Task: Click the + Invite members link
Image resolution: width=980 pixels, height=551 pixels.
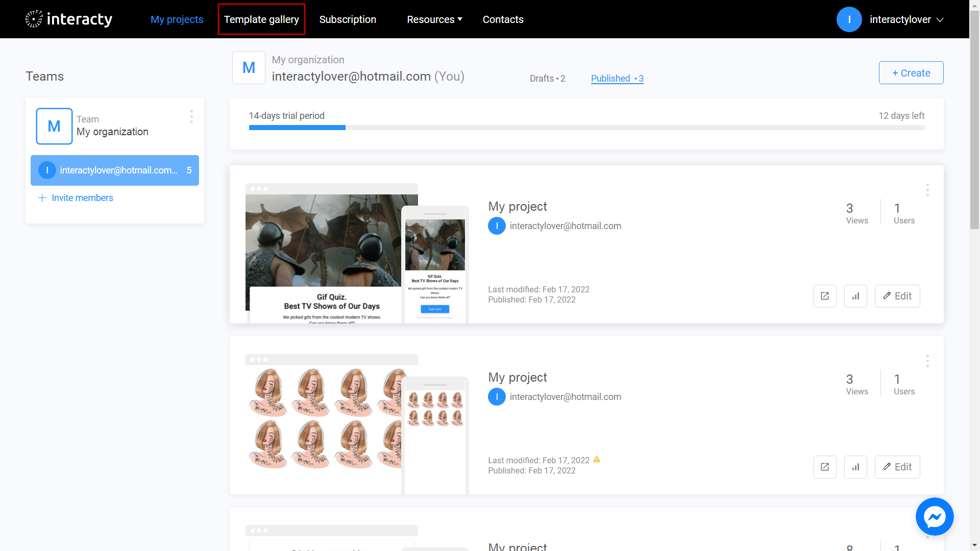Action: click(x=76, y=198)
